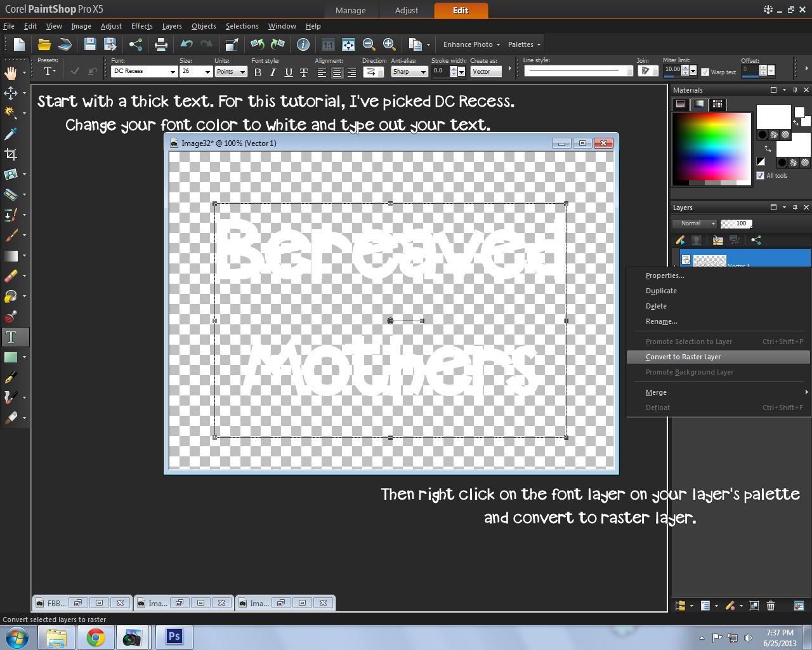This screenshot has height=650, width=812.
Task: Expand the blend mode dropdown showing Normal
Action: click(693, 223)
